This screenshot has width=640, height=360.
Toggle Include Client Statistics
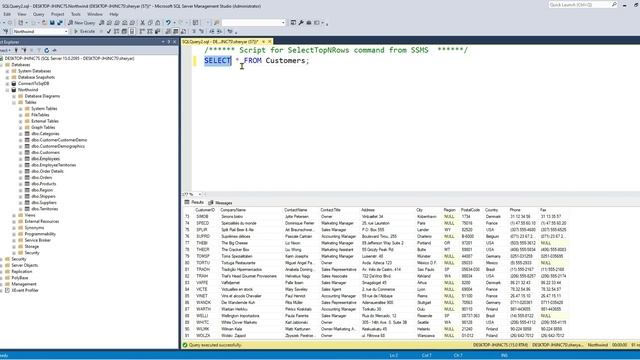click(158, 31)
